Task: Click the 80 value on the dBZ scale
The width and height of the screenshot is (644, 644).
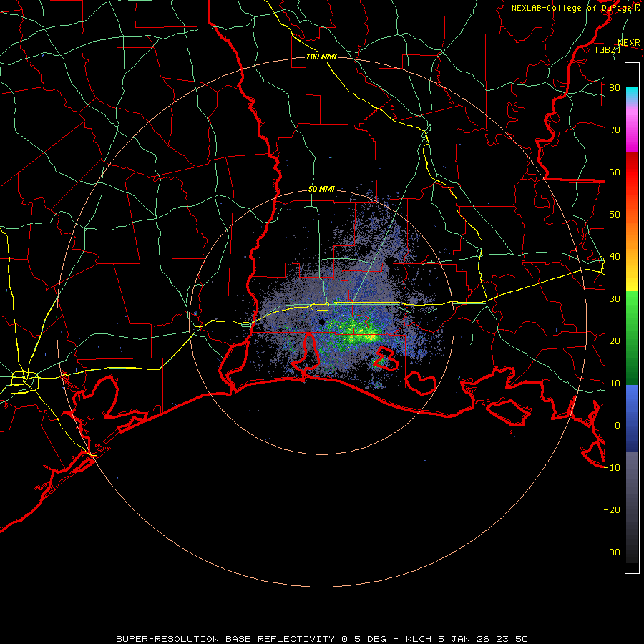Action: click(x=615, y=88)
